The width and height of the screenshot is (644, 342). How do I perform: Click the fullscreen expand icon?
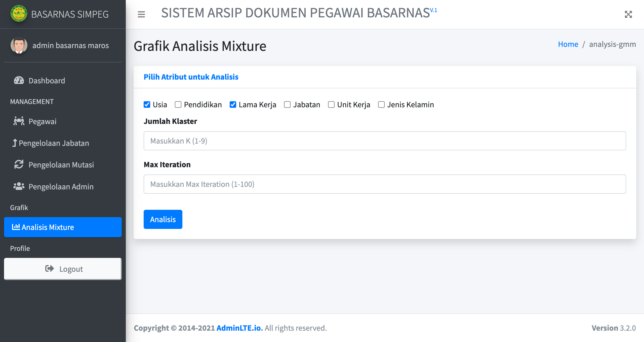click(x=628, y=14)
